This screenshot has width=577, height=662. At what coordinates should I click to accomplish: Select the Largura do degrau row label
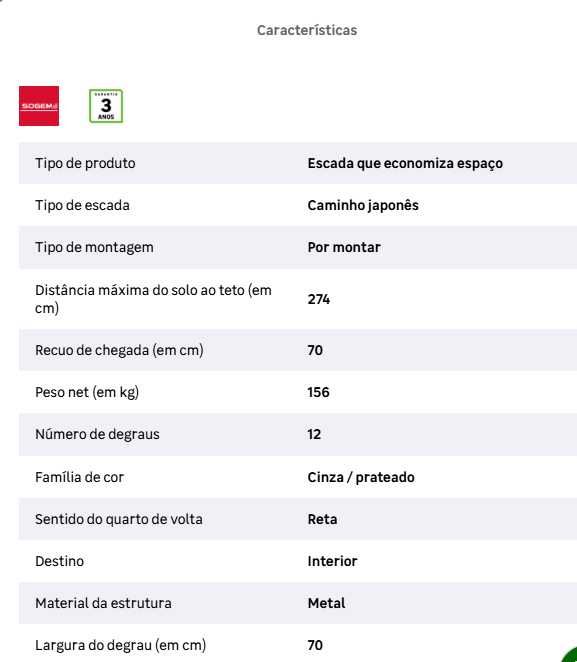tap(121, 646)
